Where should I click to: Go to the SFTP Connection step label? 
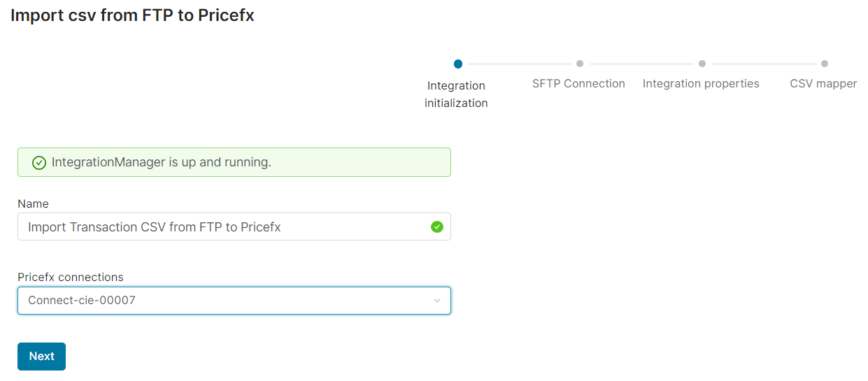(x=578, y=84)
